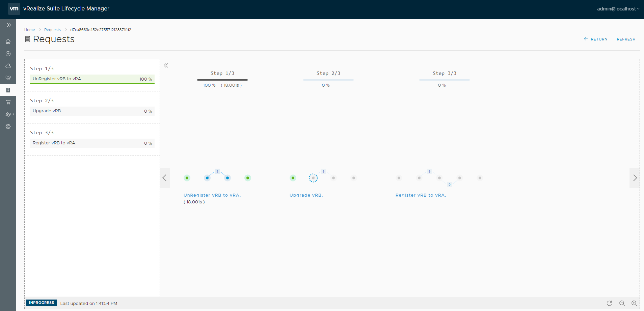Viewport: 644px width, 311px height.
Task: Navigate diagram to next with right arrow
Action: (635, 178)
